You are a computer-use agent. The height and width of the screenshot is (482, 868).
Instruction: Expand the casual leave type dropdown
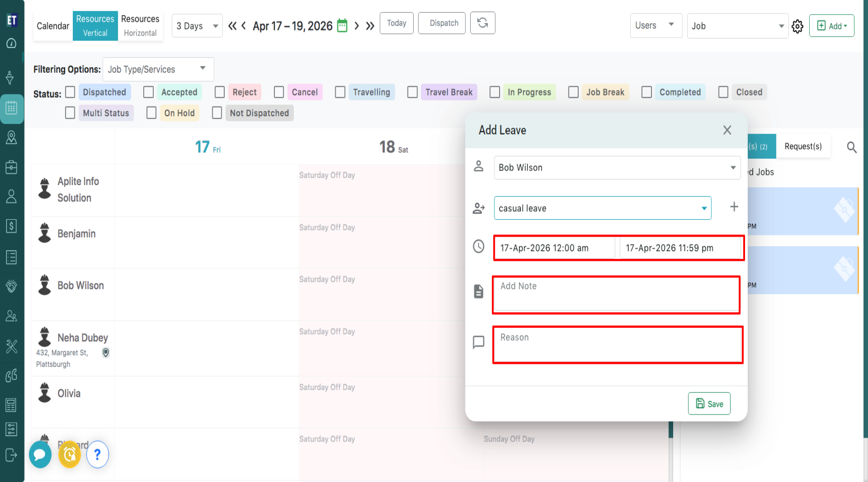click(602, 208)
